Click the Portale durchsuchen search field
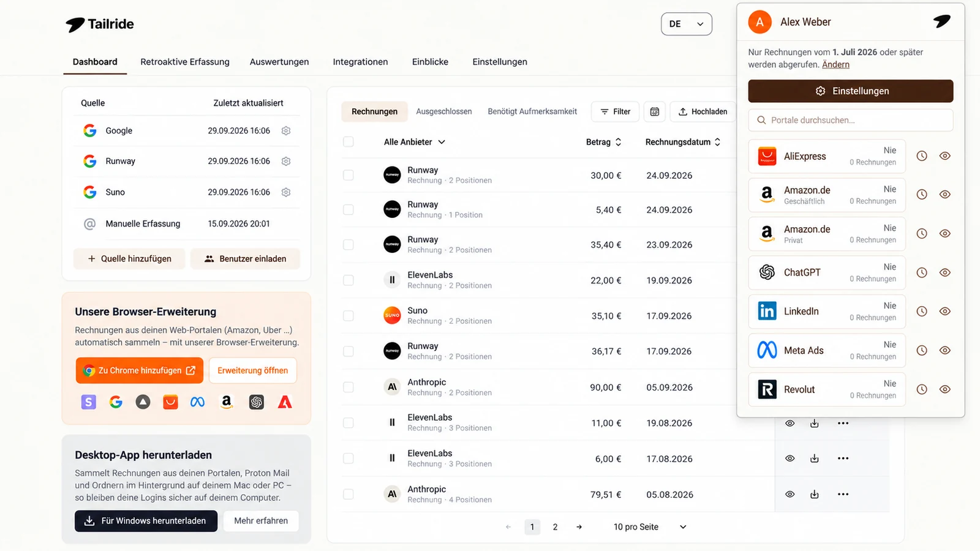Screen dimensions: 980x551 pyautogui.click(x=851, y=120)
